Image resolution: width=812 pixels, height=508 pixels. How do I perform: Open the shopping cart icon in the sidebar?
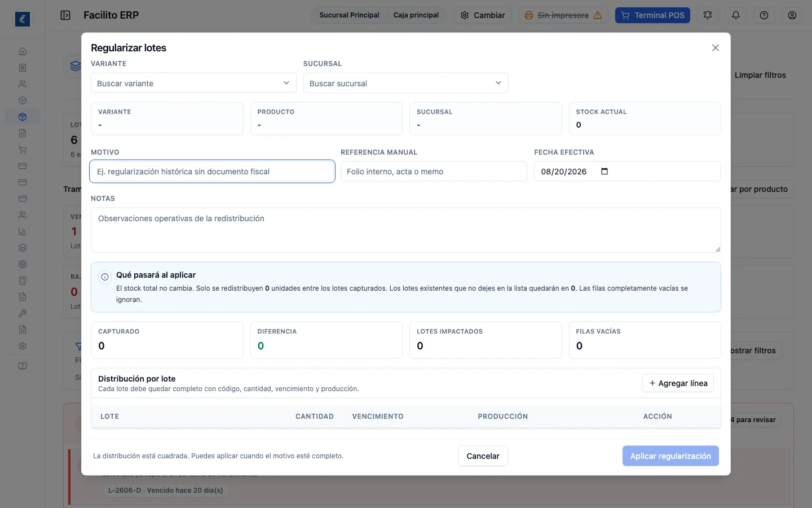(x=23, y=150)
